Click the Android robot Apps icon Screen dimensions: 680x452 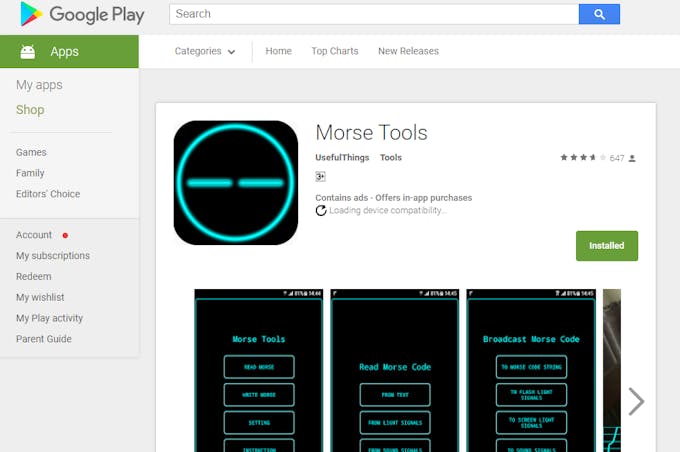[x=28, y=52]
